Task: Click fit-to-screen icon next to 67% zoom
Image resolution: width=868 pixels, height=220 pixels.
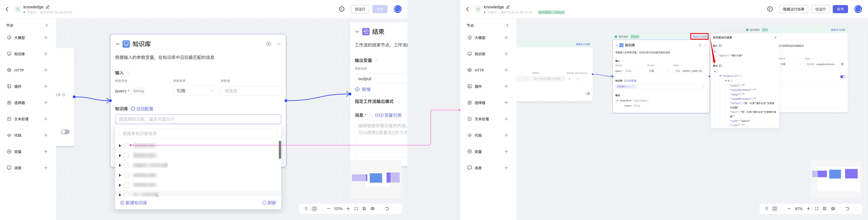Action: pyautogui.click(x=816, y=209)
